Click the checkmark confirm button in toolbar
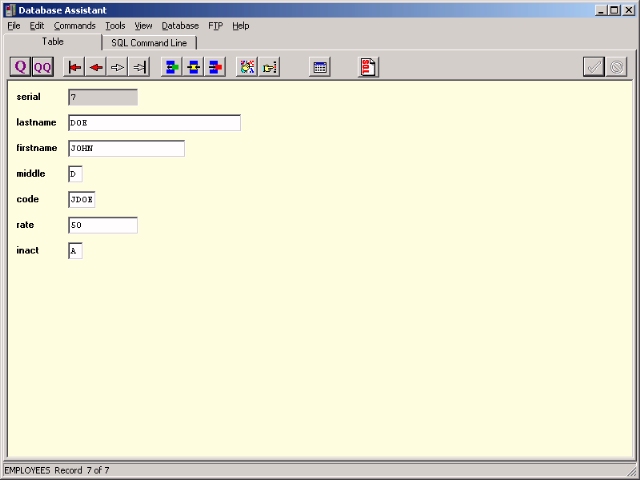Image resolution: width=640 pixels, height=480 pixels. coord(594,67)
